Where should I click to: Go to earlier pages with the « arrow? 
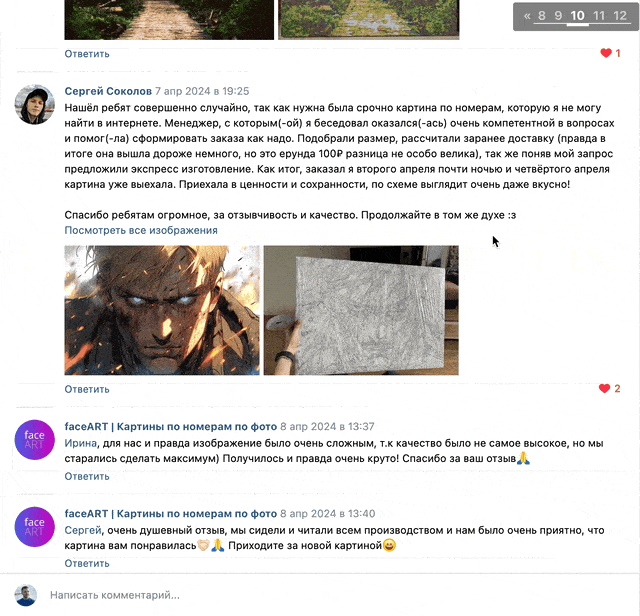(x=527, y=16)
